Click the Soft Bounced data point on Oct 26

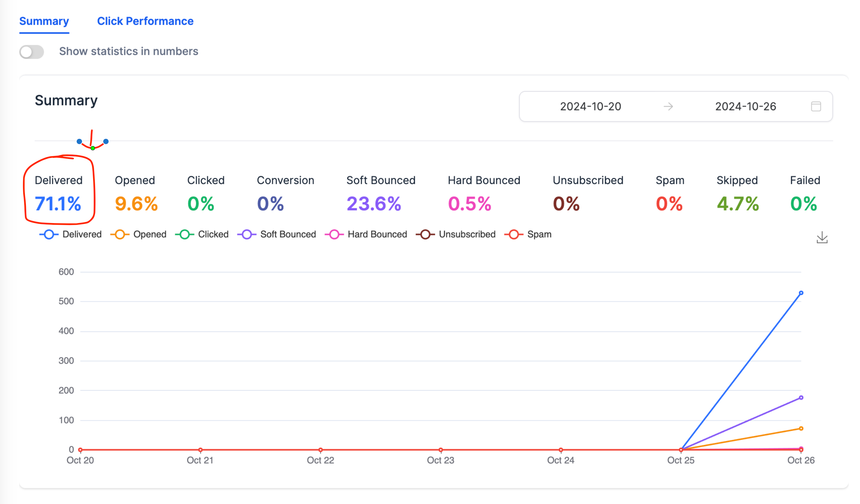800,397
